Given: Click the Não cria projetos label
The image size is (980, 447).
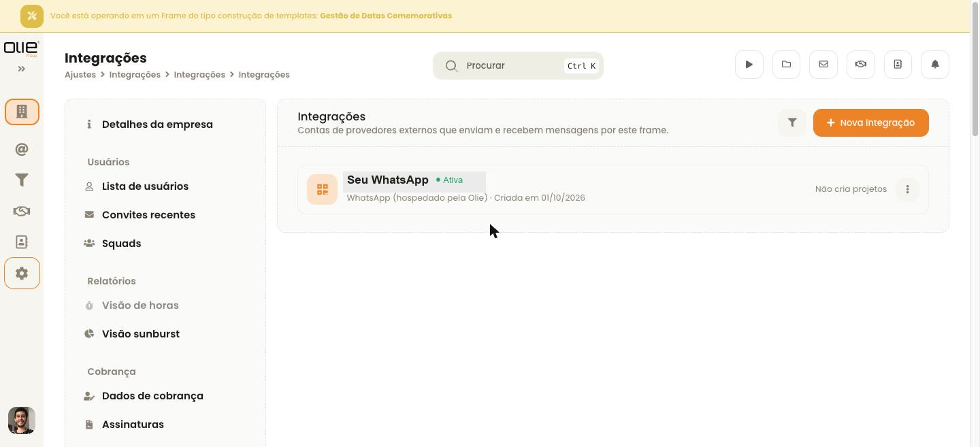Looking at the screenshot, I should [851, 189].
